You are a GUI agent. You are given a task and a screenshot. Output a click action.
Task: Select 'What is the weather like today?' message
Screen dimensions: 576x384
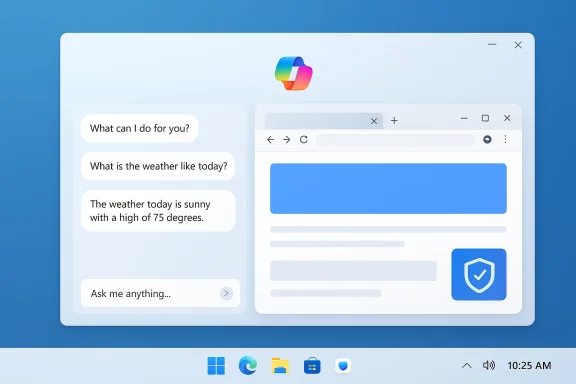tap(158, 166)
